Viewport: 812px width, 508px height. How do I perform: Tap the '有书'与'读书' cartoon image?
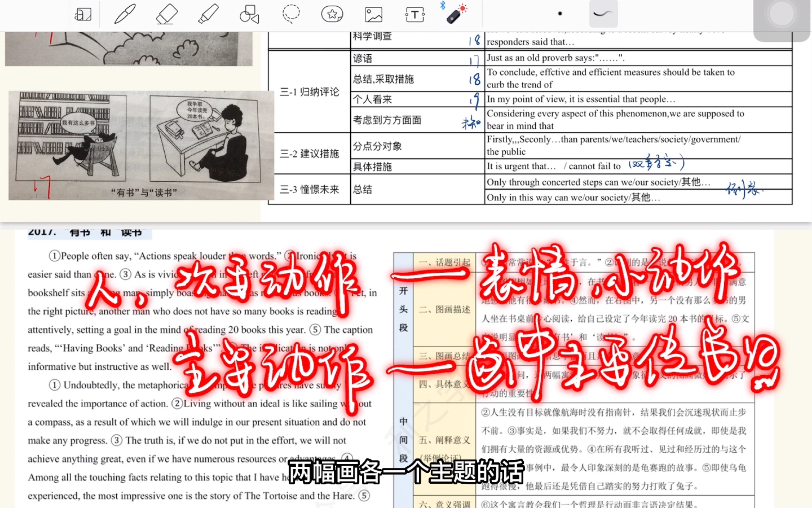click(141, 145)
